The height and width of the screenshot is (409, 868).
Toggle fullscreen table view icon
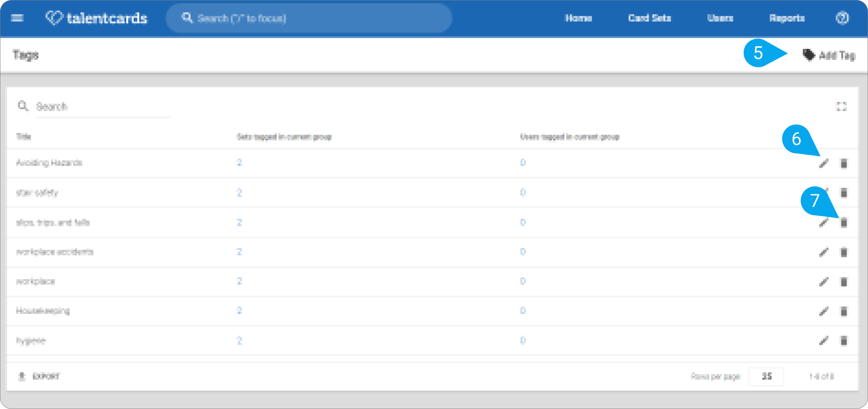tap(841, 107)
